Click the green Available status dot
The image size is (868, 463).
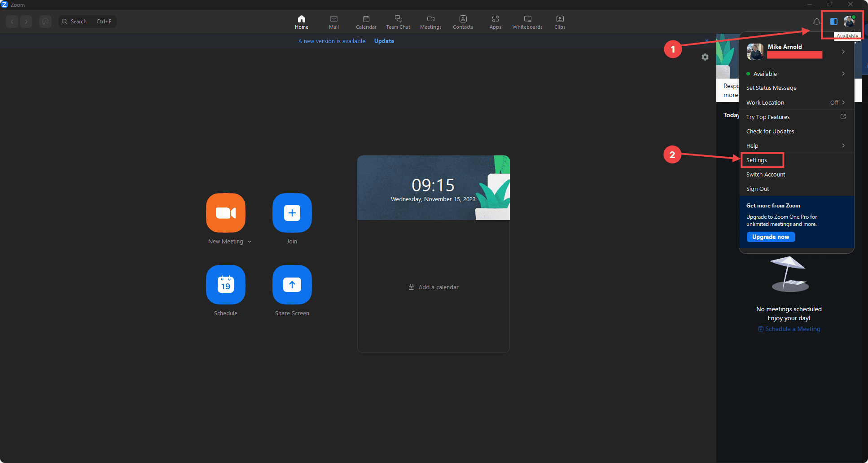(748, 74)
